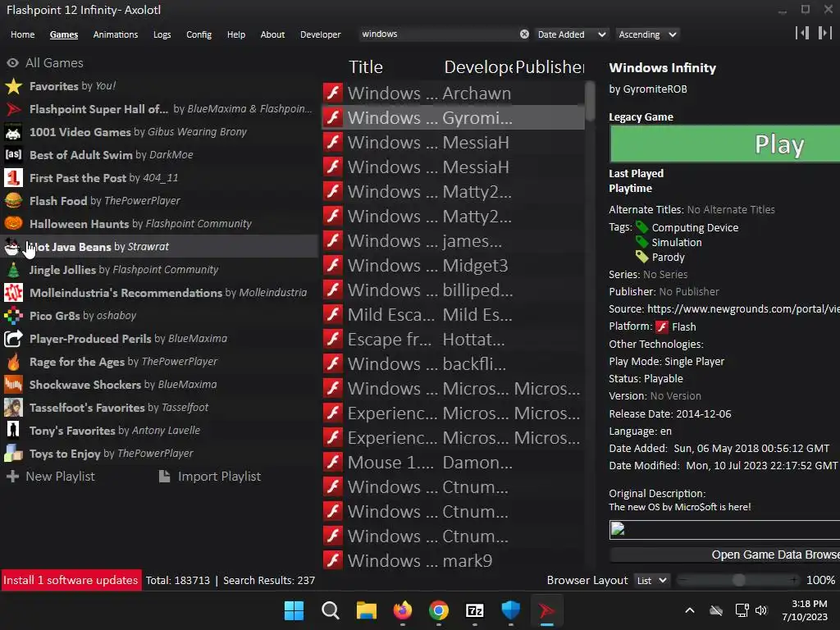Launch Google Chrome from the taskbar
The height and width of the screenshot is (630, 840).
tap(439, 610)
